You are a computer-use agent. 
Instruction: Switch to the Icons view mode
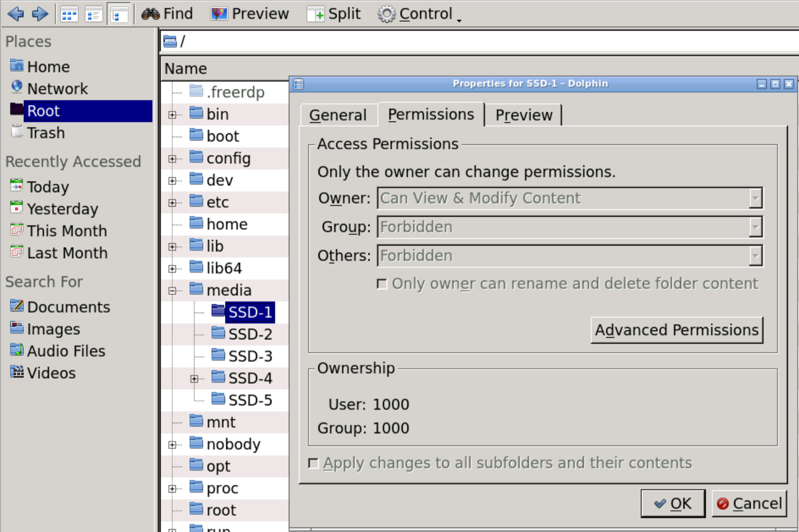pos(69,14)
